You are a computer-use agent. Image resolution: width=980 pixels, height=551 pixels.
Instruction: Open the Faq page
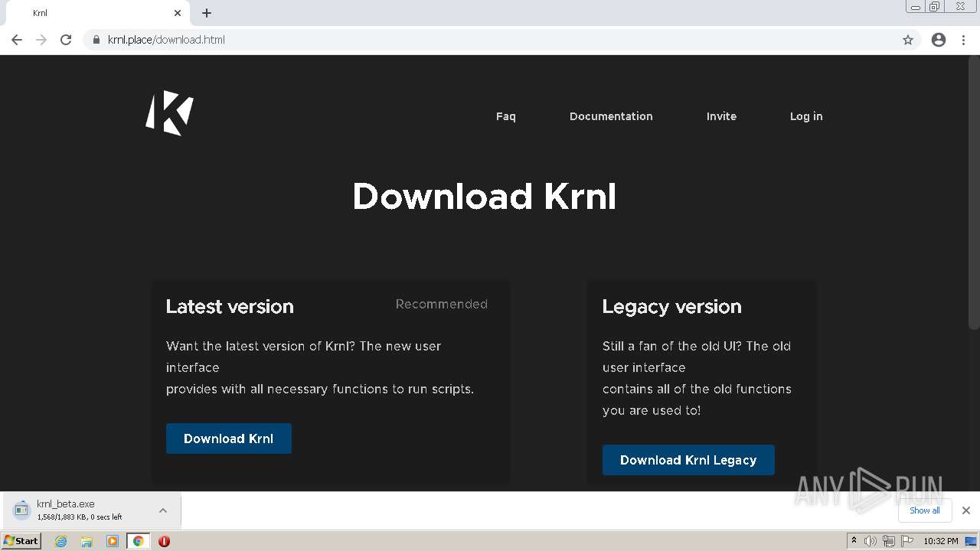point(506,116)
